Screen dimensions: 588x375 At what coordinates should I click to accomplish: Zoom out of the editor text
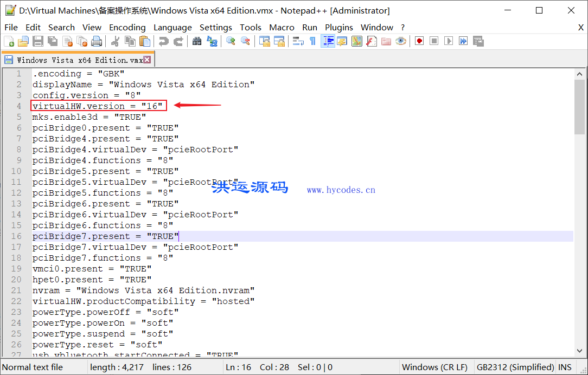coord(245,41)
